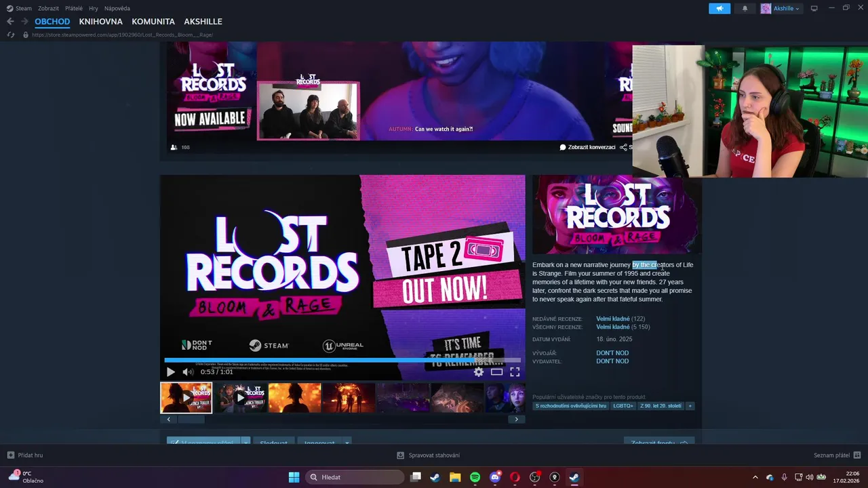The width and height of the screenshot is (868, 488).
Task: Show hidden system tray icons chevron
Action: pos(755,477)
